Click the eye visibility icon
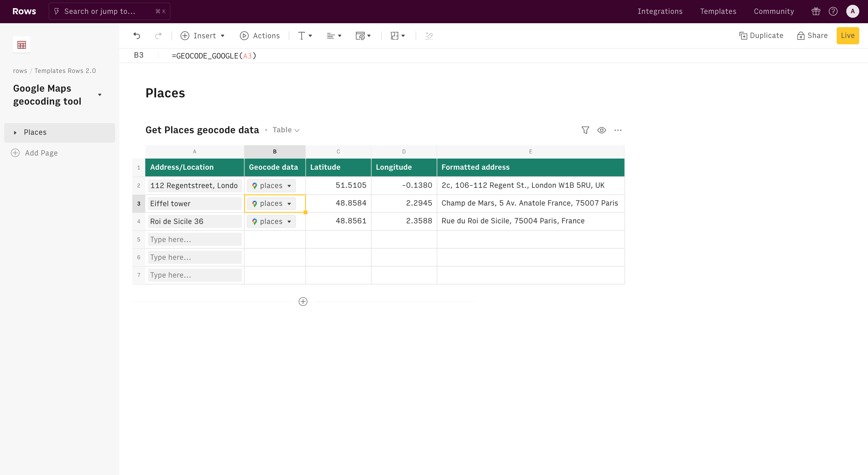Image resolution: width=868 pixels, height=475 pixels. tap(601, 130)
